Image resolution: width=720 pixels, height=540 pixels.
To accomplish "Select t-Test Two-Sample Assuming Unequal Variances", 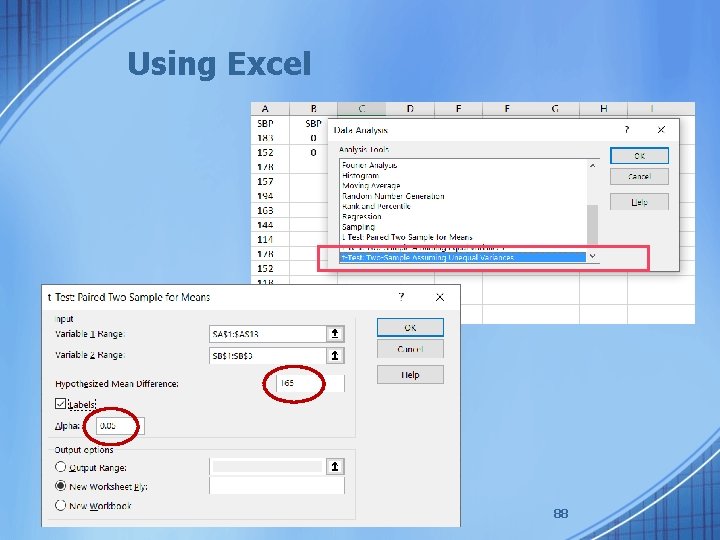I will pyautogui.click(x=463, y=258).
